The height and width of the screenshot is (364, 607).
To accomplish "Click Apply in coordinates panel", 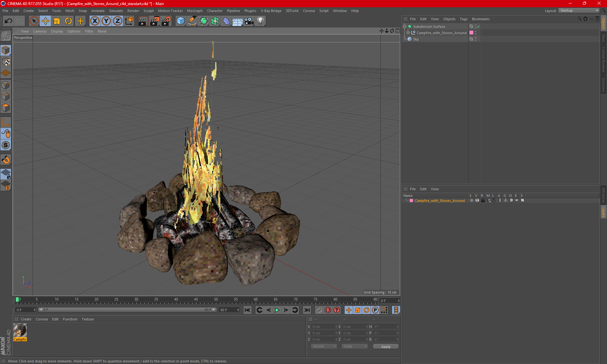I will (x=386, y=347).
